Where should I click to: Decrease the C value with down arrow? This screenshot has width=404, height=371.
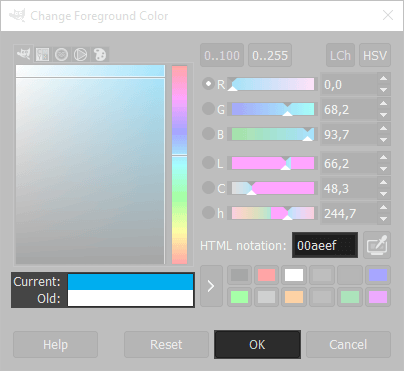pyautogui.click(x=384, y=194)
